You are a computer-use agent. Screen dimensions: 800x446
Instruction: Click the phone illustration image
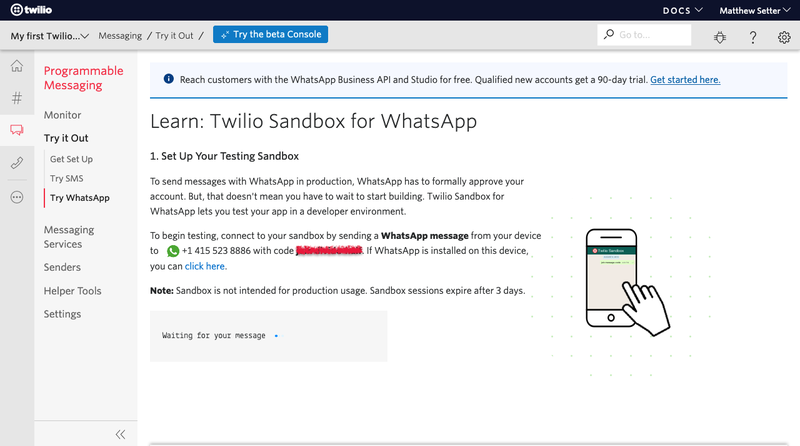[x=628, y=282]
